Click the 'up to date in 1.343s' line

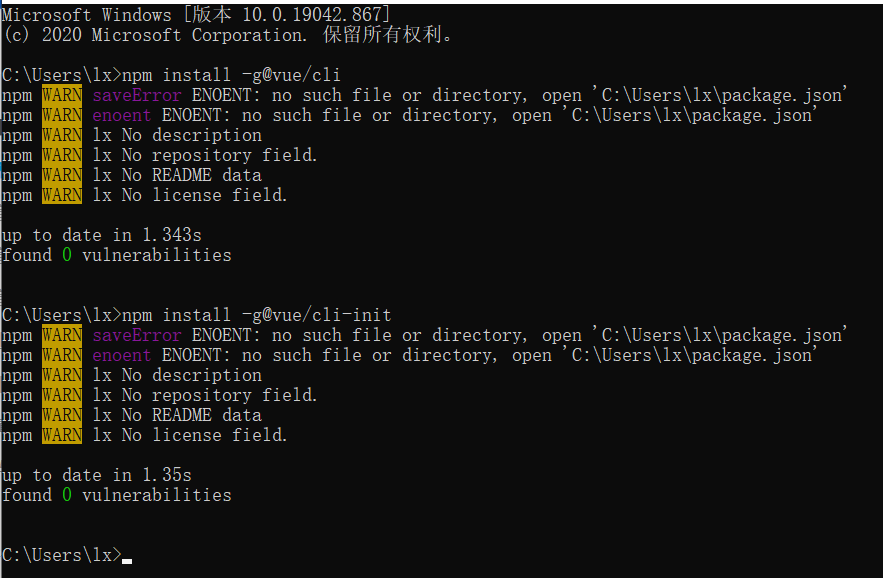click(x=101, y=235)
